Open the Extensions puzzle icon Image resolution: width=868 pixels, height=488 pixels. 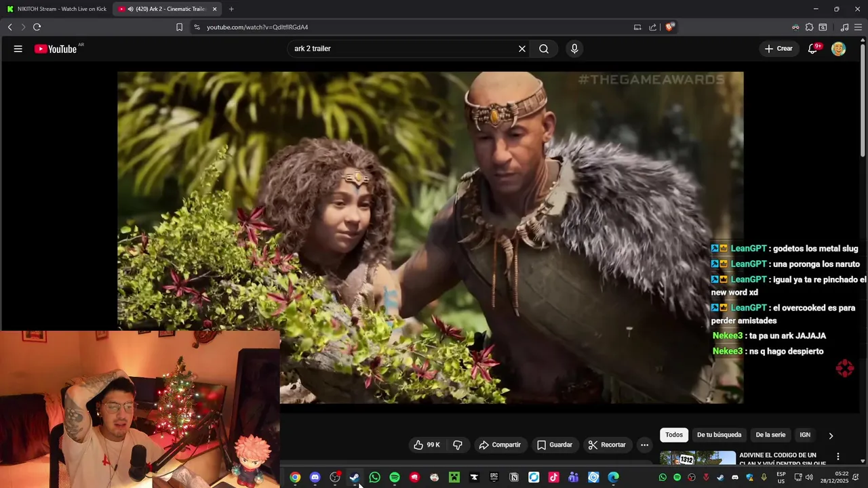point(809,27)
